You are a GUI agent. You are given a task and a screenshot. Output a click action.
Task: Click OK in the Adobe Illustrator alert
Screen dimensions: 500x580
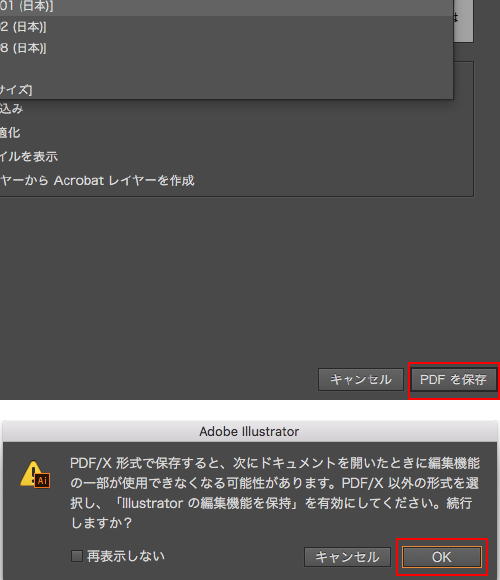[x=442, y=557]
